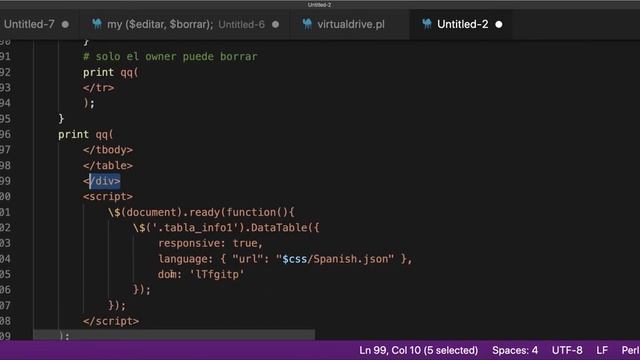Click the closing '</script>' tag
This screenshot has height=360, width=640.
(111, 321)
